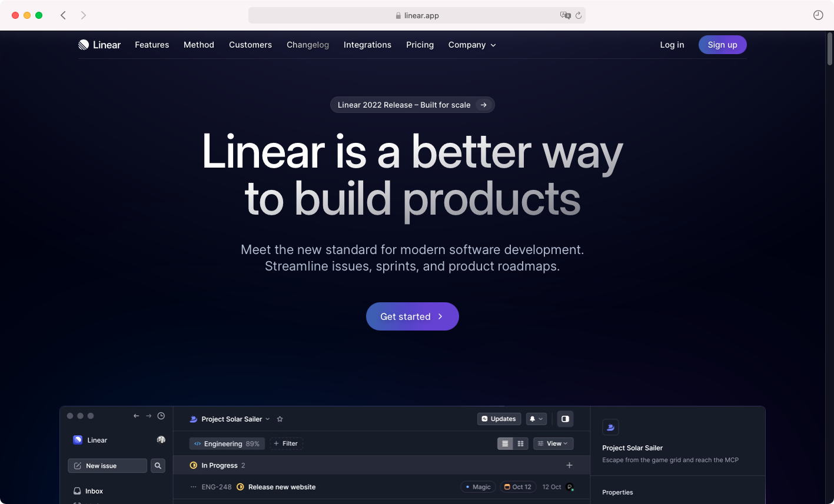Click the project icon in the details panel
Image resolution: width=834 pixels, height=504 pixels.
[x=610, y=428]
